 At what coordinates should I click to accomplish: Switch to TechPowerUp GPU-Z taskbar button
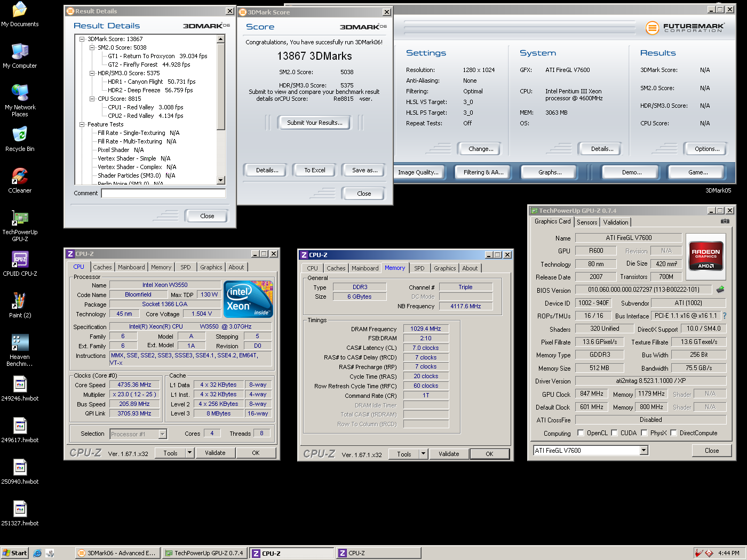click(204, 553)
